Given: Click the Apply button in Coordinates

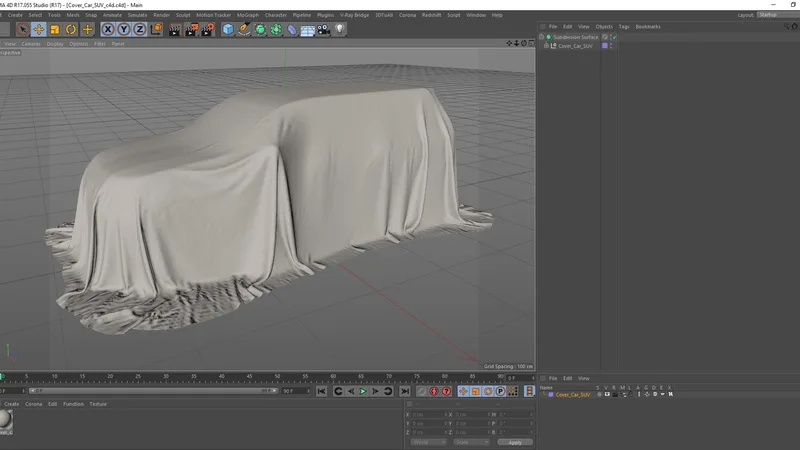Looking at the screenshot, I should 515,442.
